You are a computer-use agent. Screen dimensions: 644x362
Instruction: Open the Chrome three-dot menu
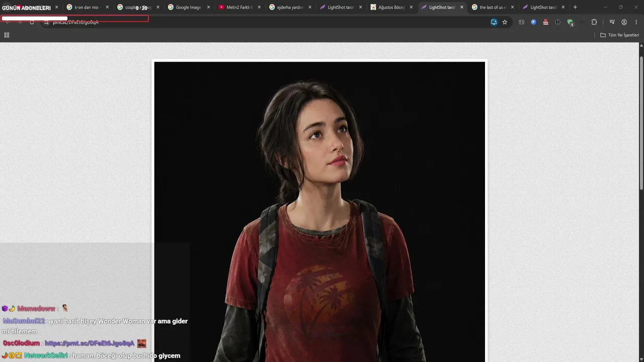point(636,22)
